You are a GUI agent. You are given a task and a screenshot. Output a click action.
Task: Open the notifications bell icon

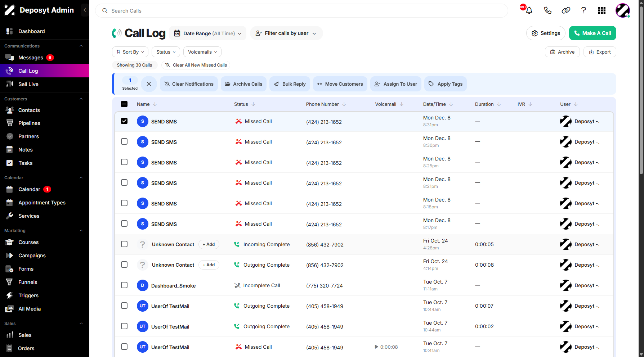tap(529, 10)
